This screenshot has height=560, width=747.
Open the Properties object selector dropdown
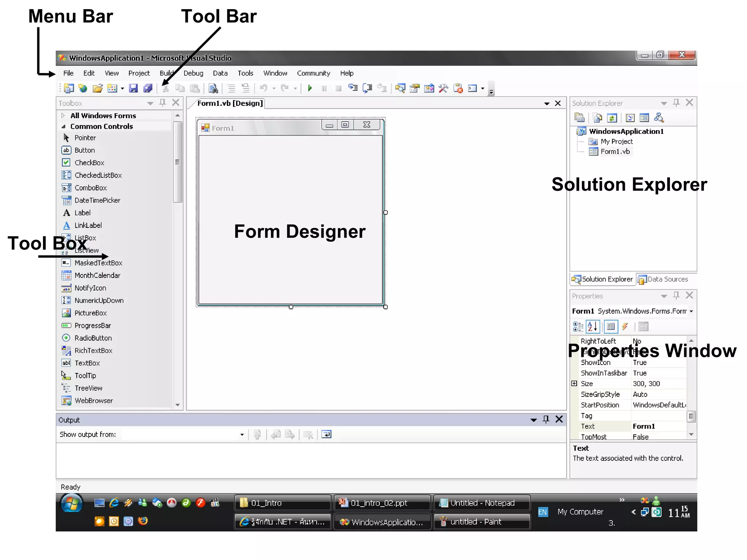(x=691, y=311)
